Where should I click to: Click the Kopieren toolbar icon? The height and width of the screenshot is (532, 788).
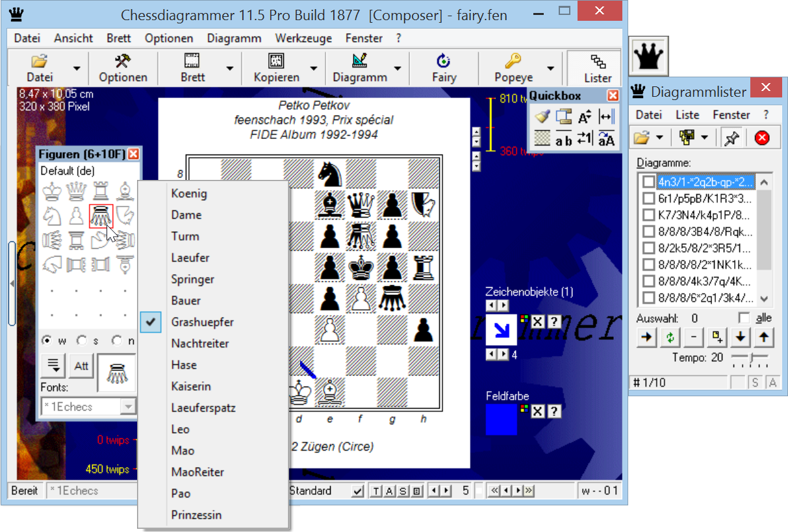277,61
